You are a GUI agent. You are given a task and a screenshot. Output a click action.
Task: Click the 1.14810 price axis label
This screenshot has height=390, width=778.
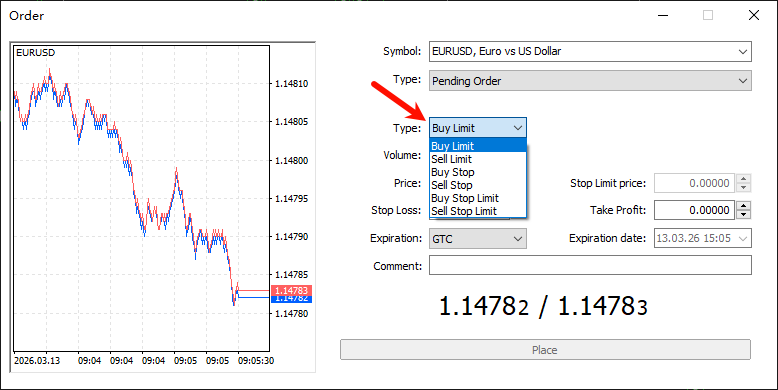292,84
